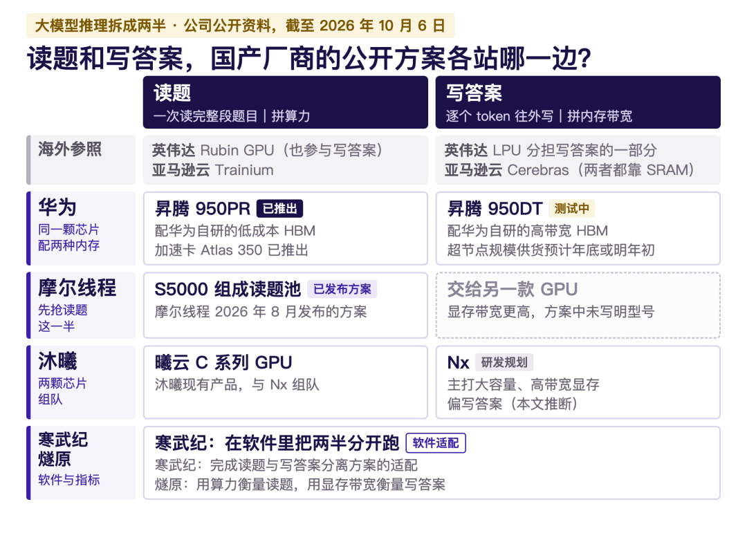Select the 寒武纪 燧原 row label
747x560 pixels.
pos(81,463)
